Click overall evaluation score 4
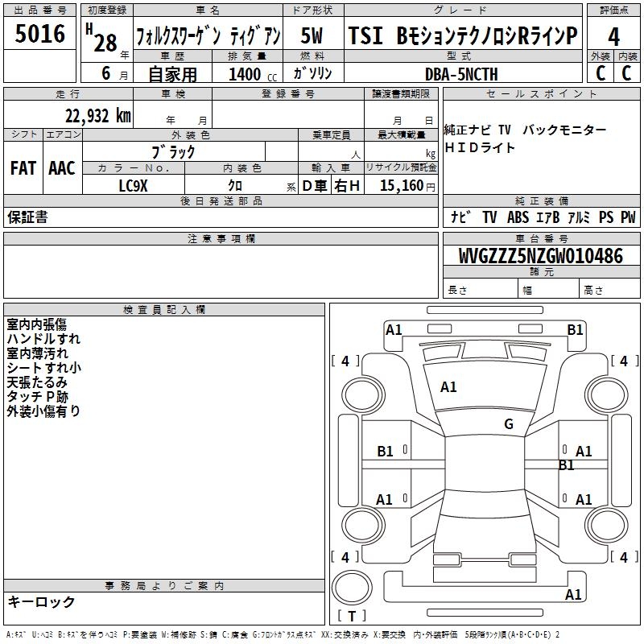 pyautogui.click(x=613, y=37)
